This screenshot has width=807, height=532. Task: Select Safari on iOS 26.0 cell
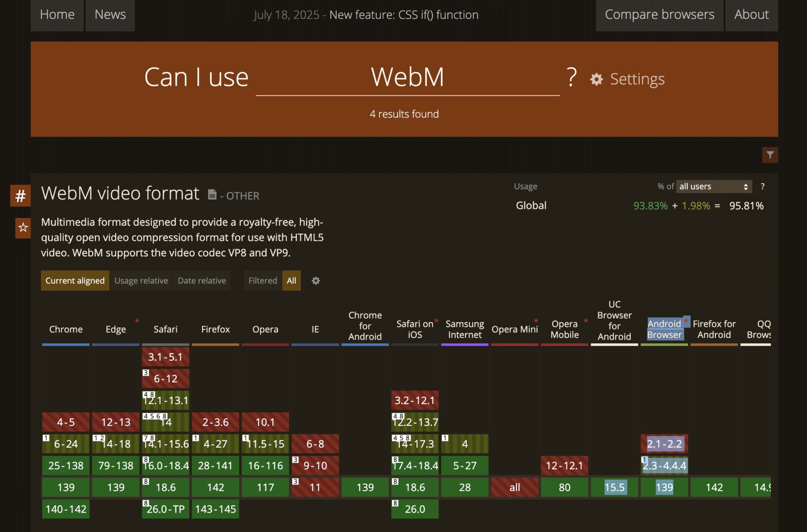coord(415,509)
